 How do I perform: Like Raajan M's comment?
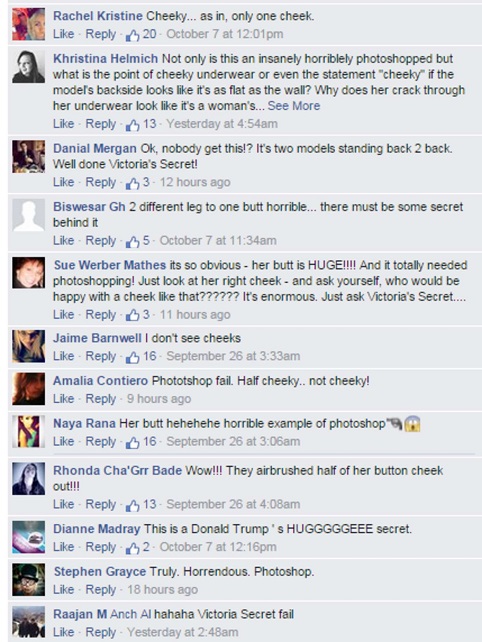(x=63, y=632)
